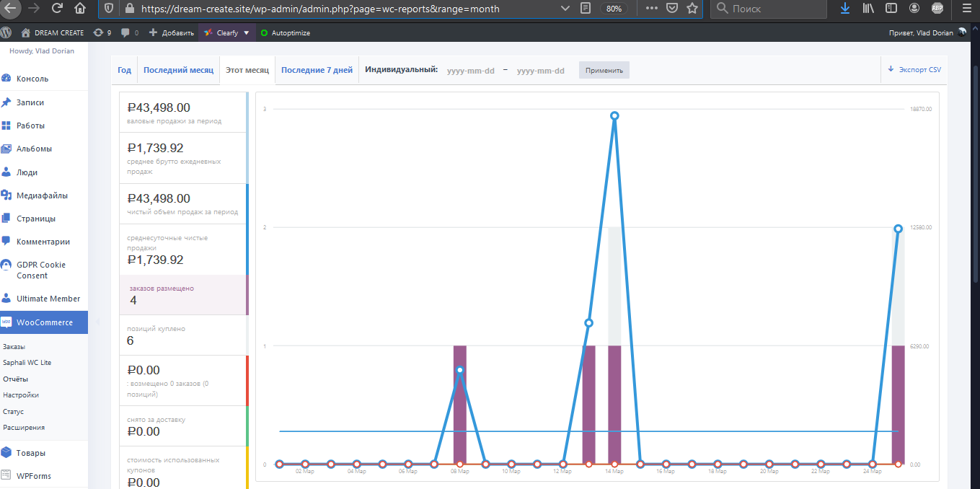Click Экспорт CSV link
The height and width of the screenshot is (489, 980).
(914, 70)
